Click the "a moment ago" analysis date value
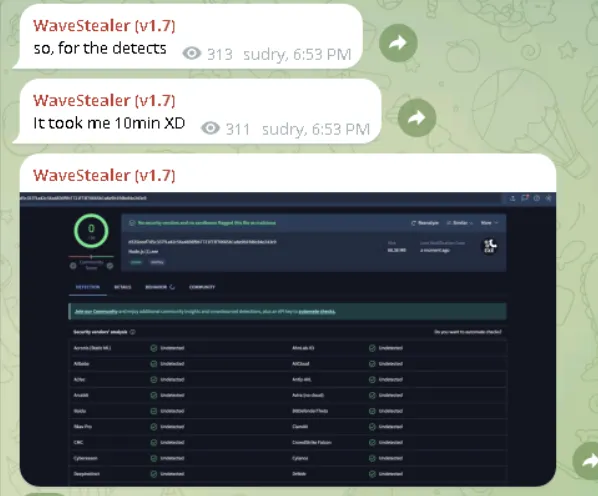The height and width of the screenshot is (496, 598). [435, 250]
